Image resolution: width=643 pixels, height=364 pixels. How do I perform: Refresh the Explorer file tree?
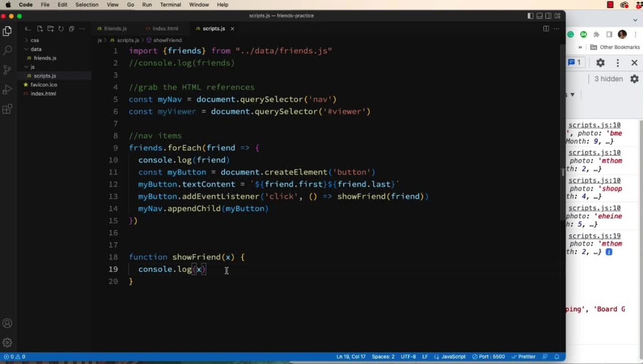coord(61,29)
